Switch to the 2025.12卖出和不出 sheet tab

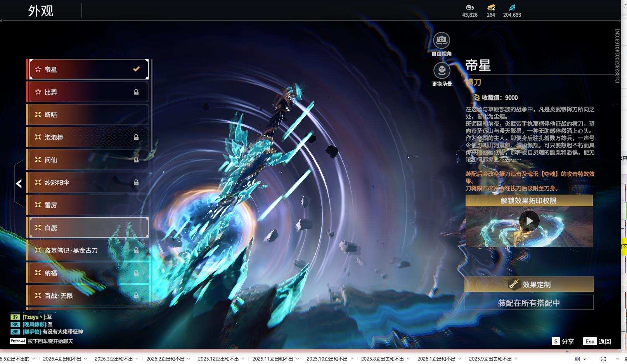[x=218, y=359]
